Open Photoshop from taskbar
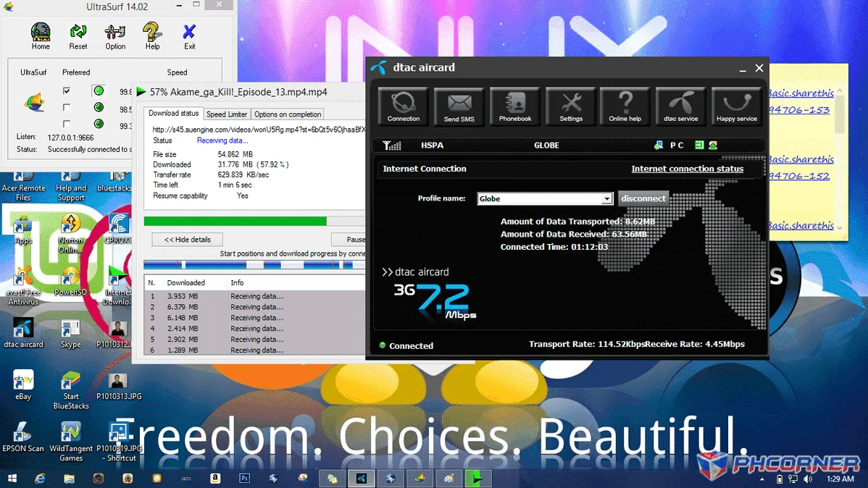The image size is (868, 488). [x=244, y=479]
